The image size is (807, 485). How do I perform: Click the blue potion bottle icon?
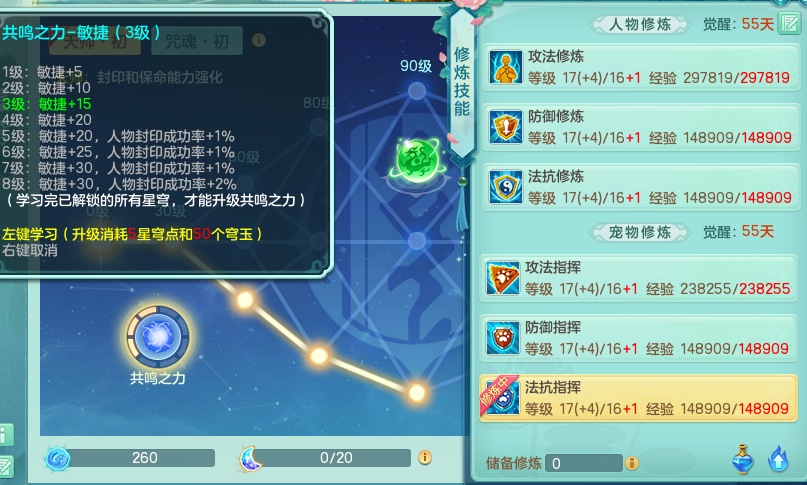742,459
